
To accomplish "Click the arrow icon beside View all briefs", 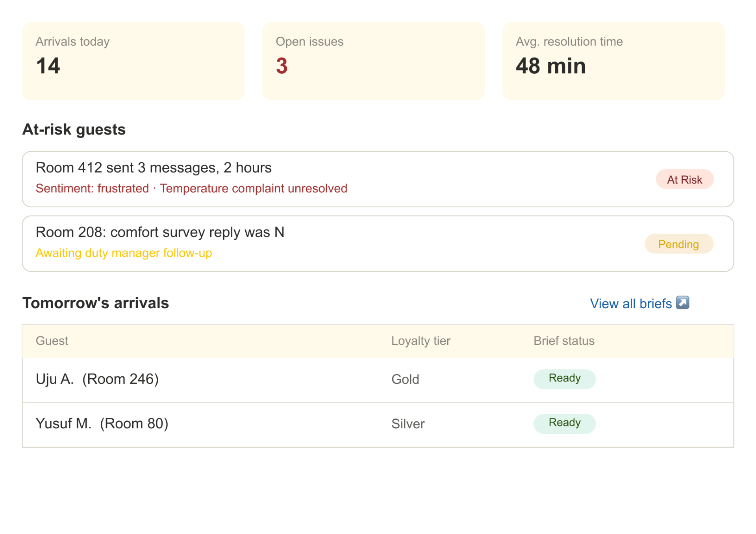I will point(682,303).
